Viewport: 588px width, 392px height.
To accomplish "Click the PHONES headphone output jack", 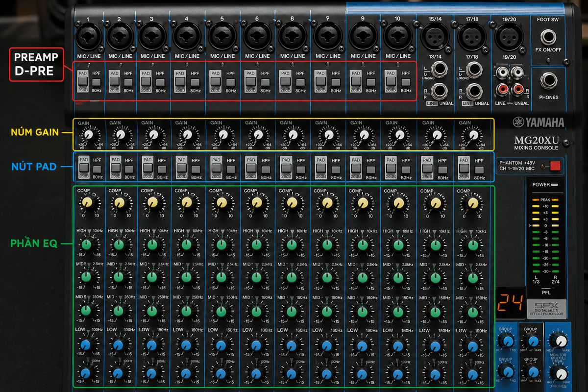I will point(548,82).
